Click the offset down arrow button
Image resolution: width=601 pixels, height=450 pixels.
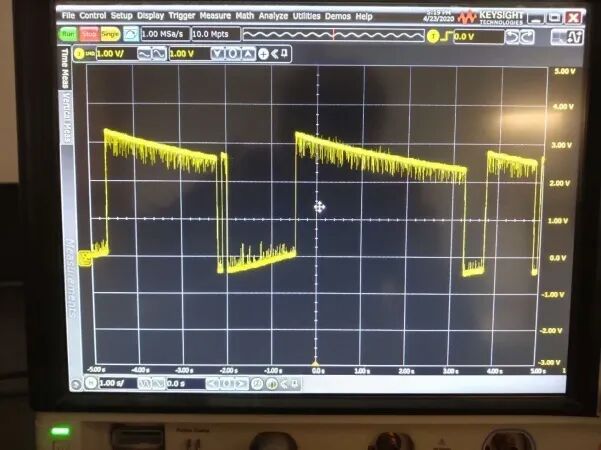tap(217, 54)
